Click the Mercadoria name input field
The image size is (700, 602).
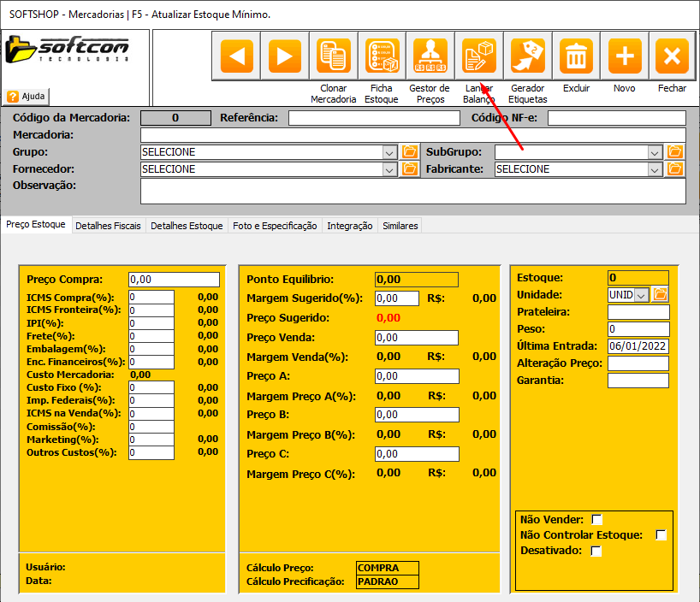pyautogui.click(x=412, y=135)
